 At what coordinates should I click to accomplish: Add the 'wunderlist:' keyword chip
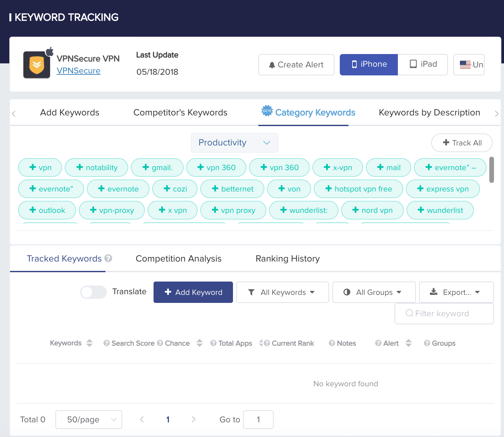pos(304,210)
